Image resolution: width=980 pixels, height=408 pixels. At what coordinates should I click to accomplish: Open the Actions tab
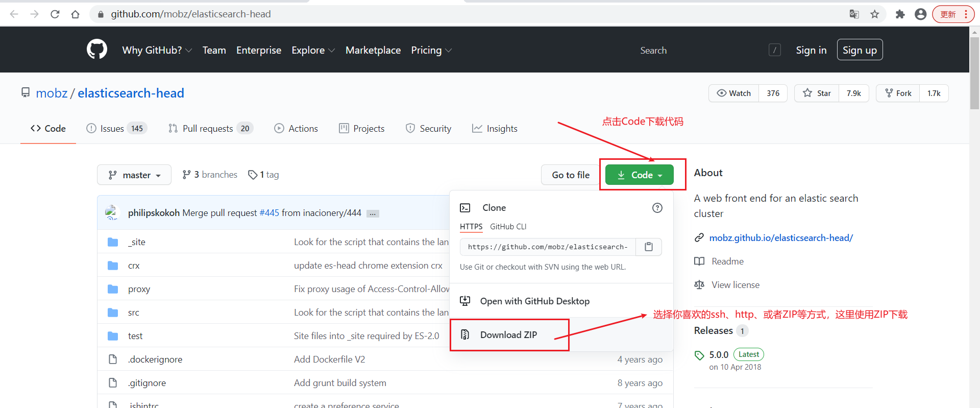[x=296, y=129]
